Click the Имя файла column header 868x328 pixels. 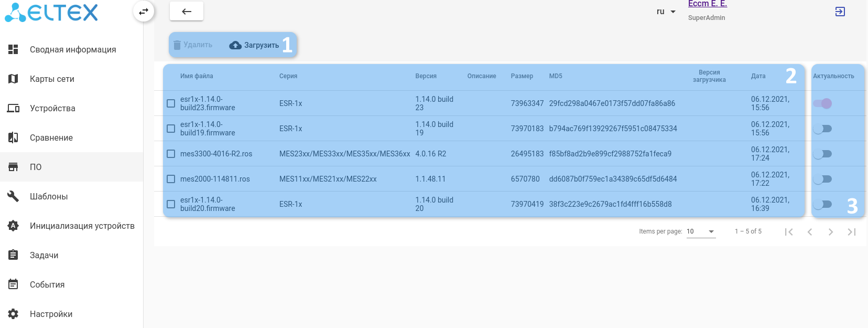pos(197,76)
